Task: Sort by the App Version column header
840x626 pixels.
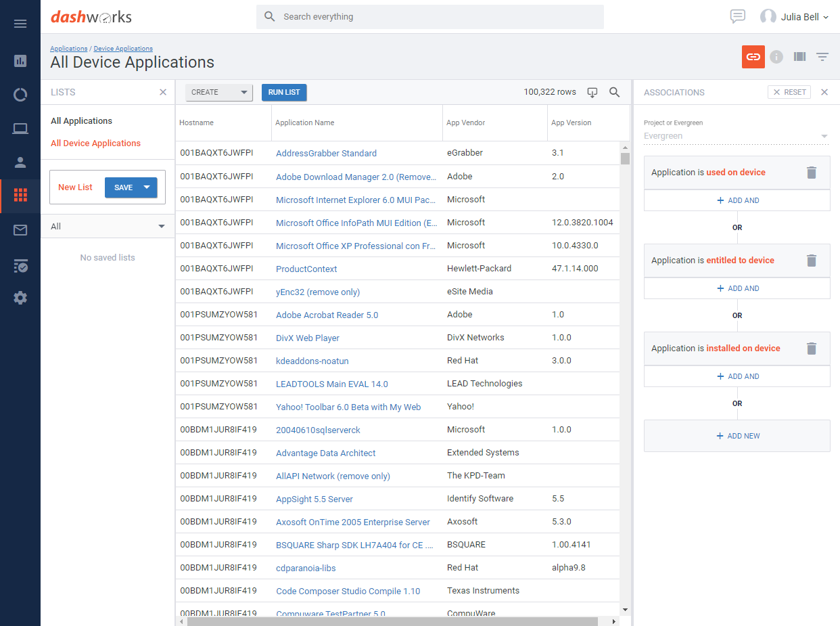Action: click(571, 122)
